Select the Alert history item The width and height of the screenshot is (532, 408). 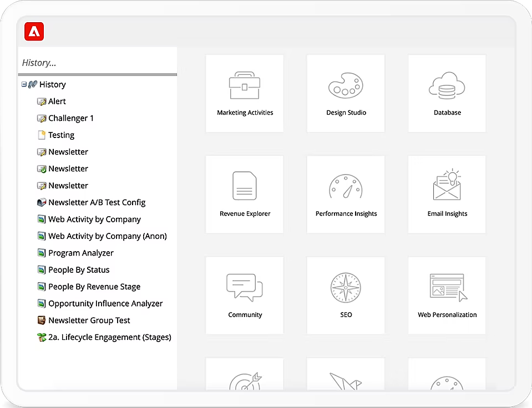coord(57,101)
